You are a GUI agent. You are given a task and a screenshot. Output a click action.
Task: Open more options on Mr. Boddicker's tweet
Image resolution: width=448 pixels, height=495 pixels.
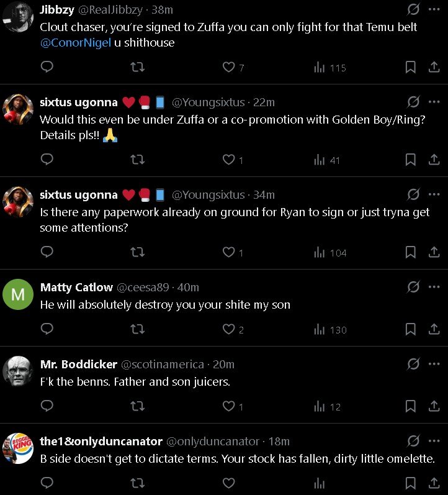coord(434,364)
